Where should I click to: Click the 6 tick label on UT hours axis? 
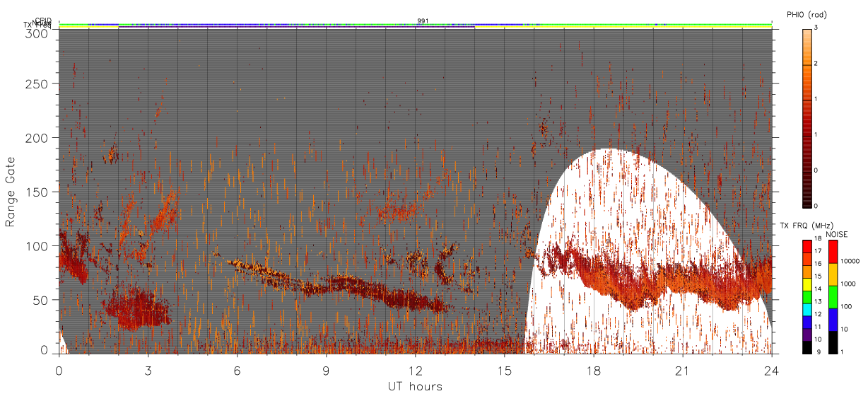(237, 371)
